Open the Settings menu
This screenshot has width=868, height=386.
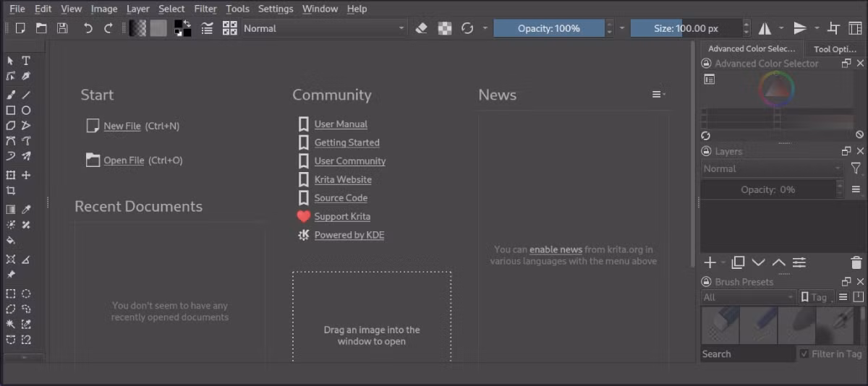276,9
